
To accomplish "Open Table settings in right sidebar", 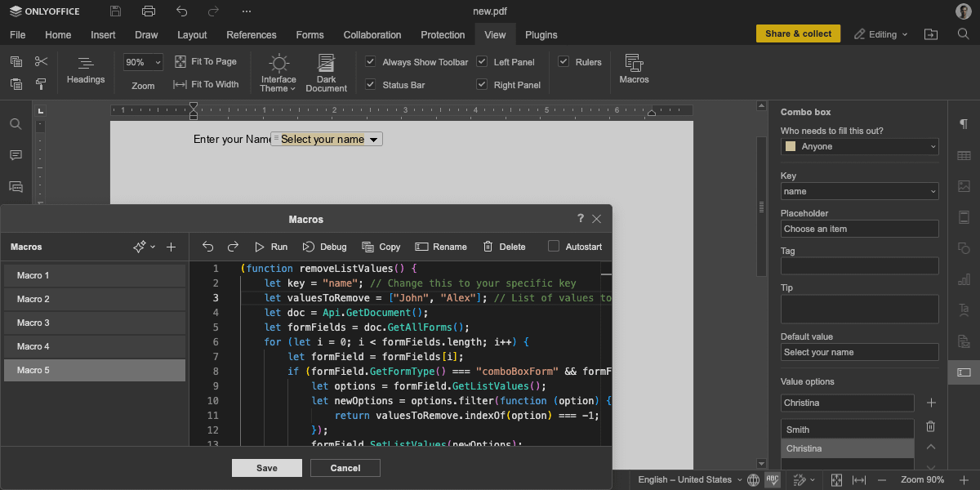I will [964, 155].
